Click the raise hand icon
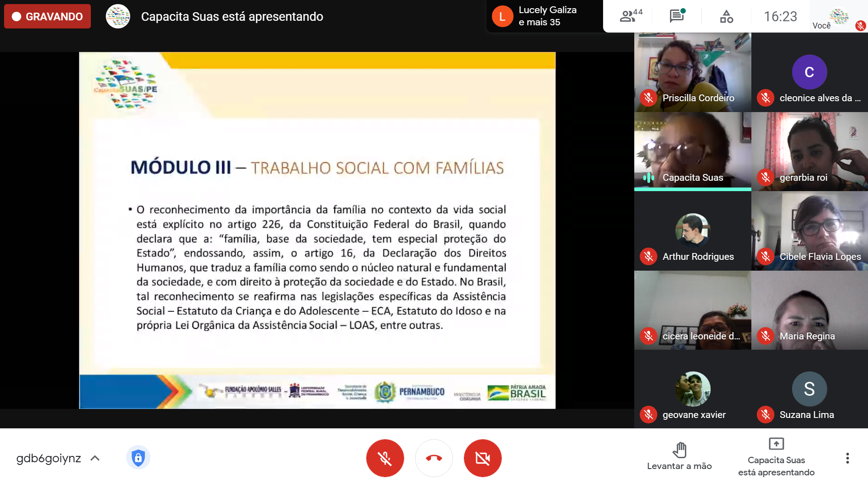Viewport: 868px width, 488px height. (x=679, y=450)
